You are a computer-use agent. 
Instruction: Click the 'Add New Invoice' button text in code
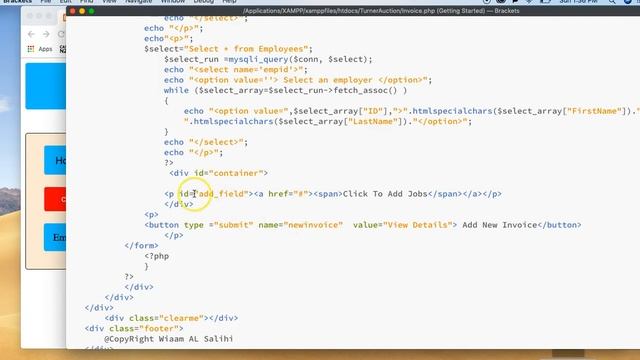(x=500, y=225)
